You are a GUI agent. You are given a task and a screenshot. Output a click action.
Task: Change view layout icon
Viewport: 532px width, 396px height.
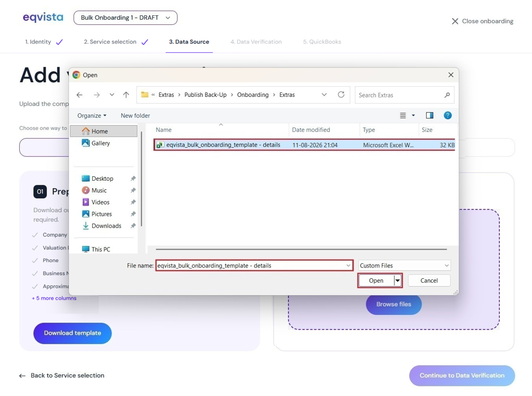(x=403, y=116)
